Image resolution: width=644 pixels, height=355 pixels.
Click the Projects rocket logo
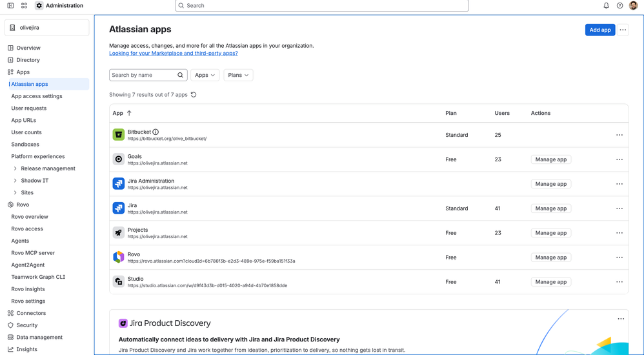point(119,233)
